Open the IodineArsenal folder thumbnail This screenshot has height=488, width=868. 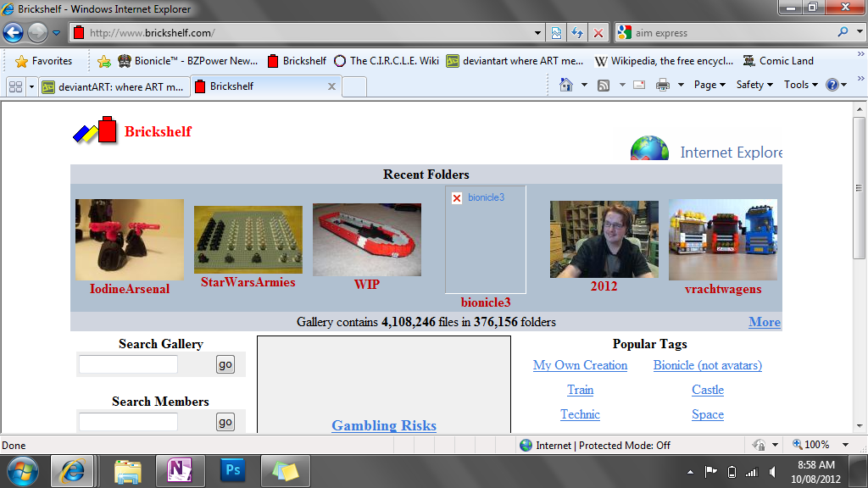pyautogui.click(x=130, y=240)
